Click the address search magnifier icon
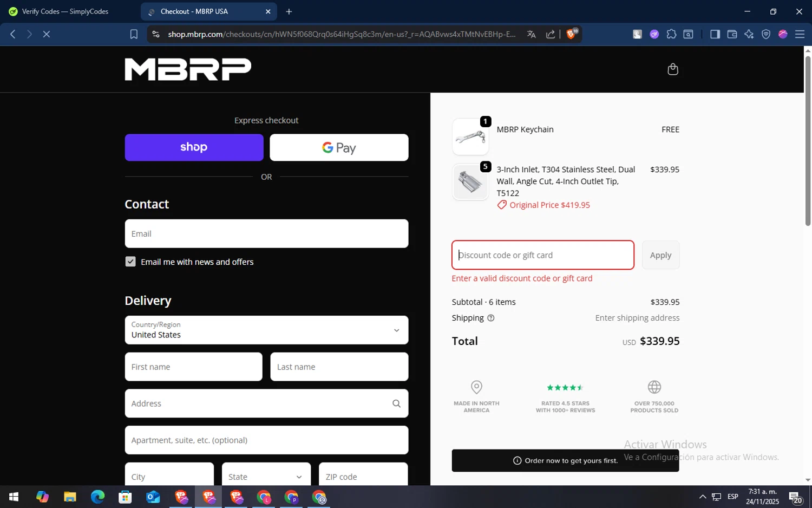812x508 pixels. [396, 403]
